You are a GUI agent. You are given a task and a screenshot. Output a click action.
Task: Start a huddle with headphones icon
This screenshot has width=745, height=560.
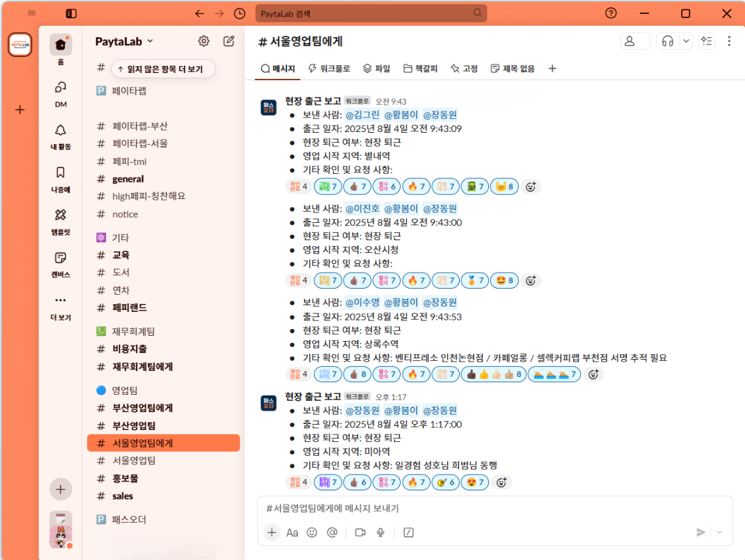[x=667, y=41]
